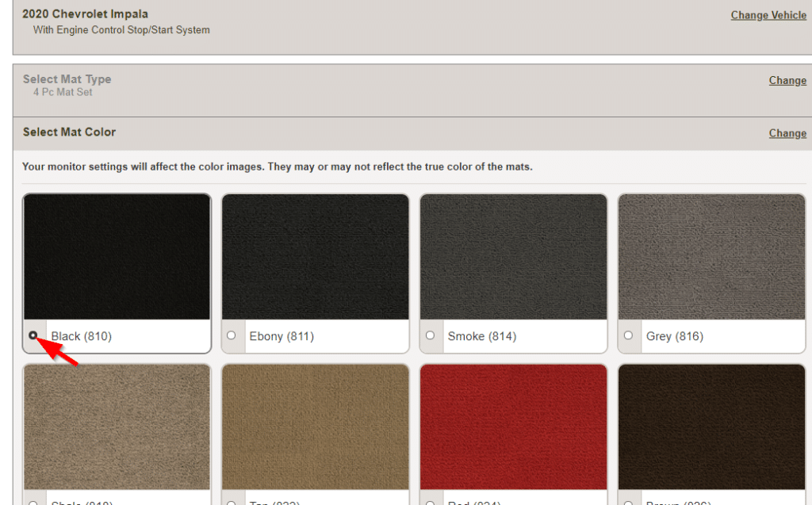Click Change link for Select Mat Type
Viewport: 812px width, 505px height.
click(787, 80)
